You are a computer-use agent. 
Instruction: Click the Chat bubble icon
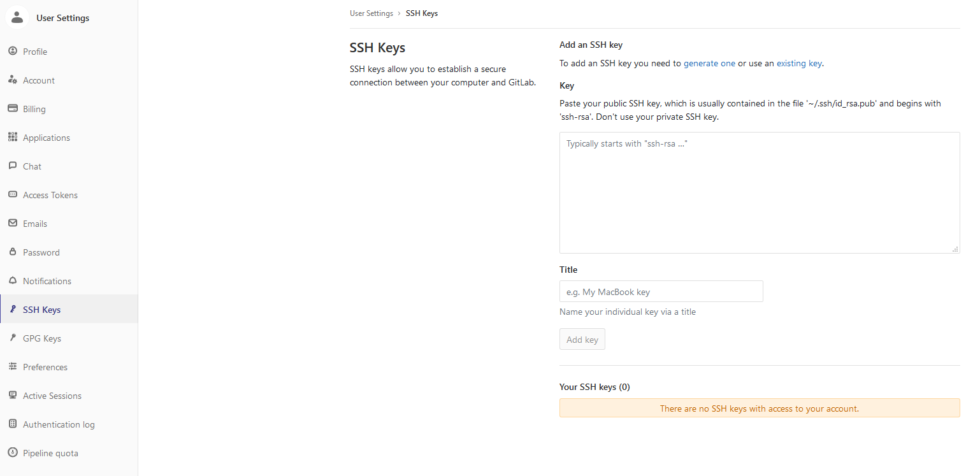[x=13, y=166]
